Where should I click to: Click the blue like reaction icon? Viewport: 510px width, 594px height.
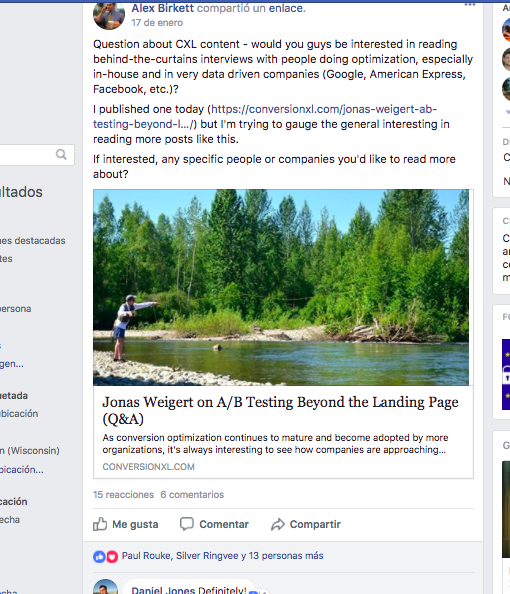pos(99,556)
